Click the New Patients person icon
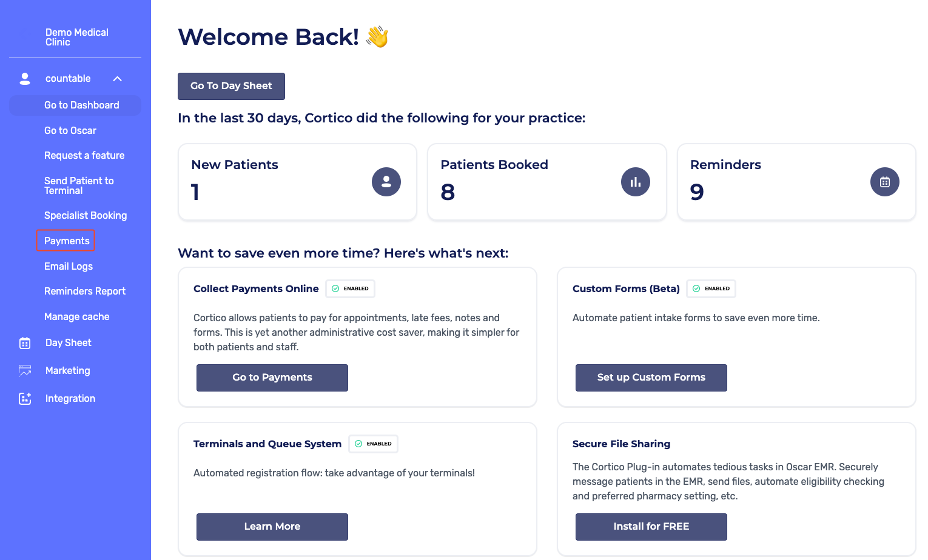The height and width of the screenshot is (560, 928). [386, 182]
